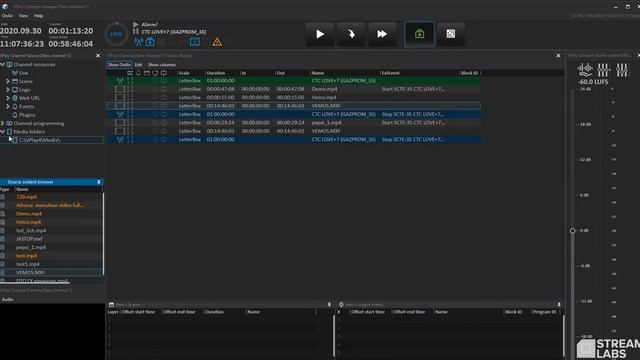Close the Channel Source panel
The image size is (640, 360).
(98, 56)
